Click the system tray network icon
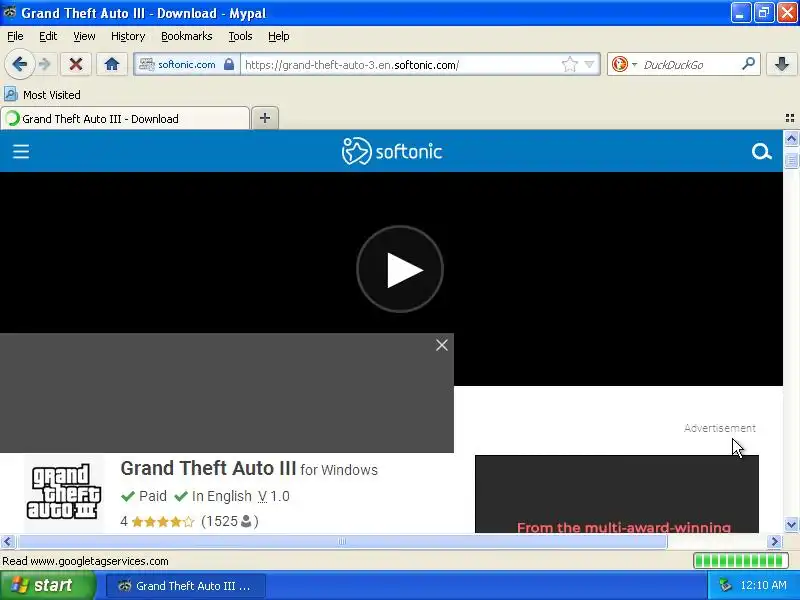The width and height of the screenshot is (800, 600). (725, 585)
